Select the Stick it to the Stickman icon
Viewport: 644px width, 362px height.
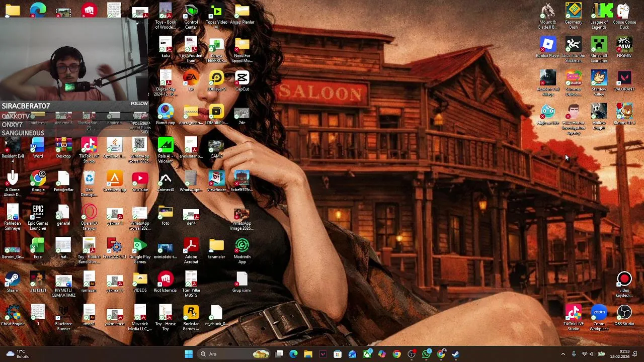[573, 50]
